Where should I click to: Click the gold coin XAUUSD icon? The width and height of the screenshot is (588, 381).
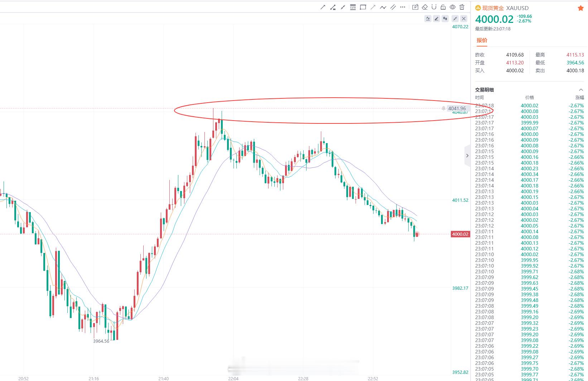[478, 8]
